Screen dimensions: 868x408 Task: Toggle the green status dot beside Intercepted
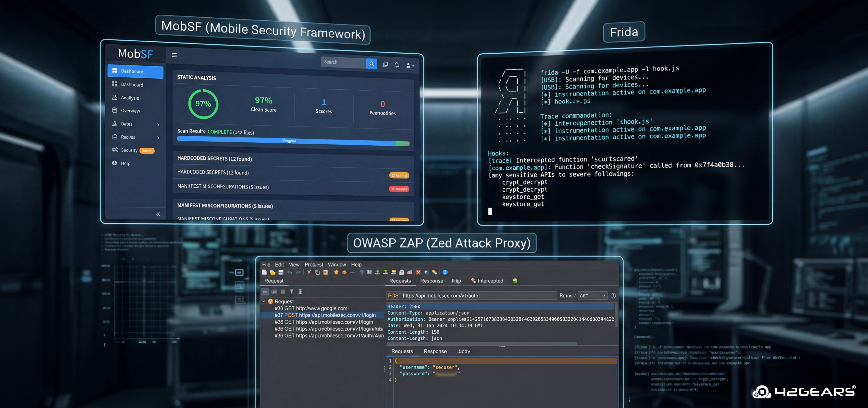(x=515, y=281)
